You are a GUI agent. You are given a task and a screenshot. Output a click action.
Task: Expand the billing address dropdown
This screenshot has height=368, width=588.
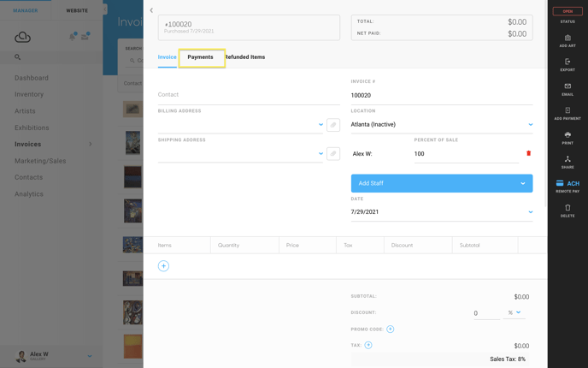320,125
